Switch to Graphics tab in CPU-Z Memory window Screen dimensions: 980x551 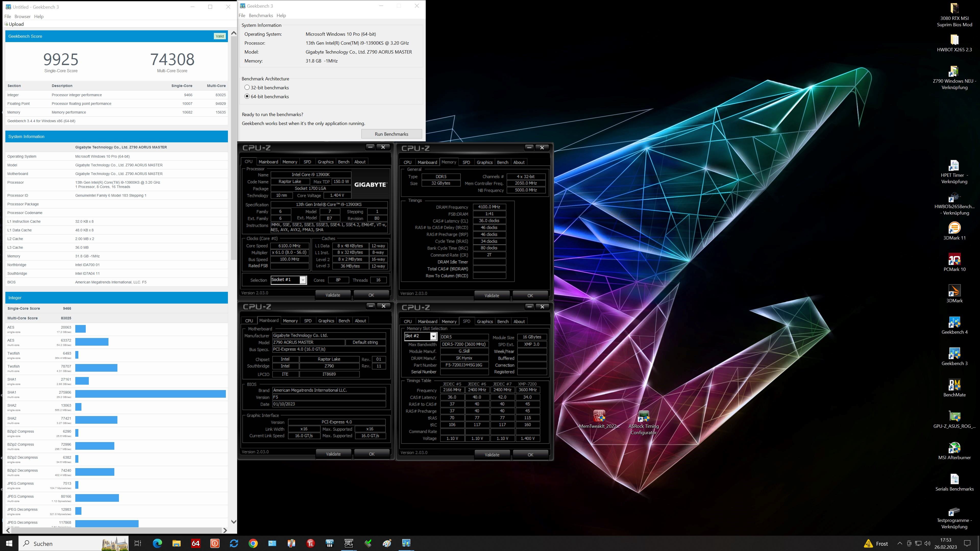pos(485,162)
